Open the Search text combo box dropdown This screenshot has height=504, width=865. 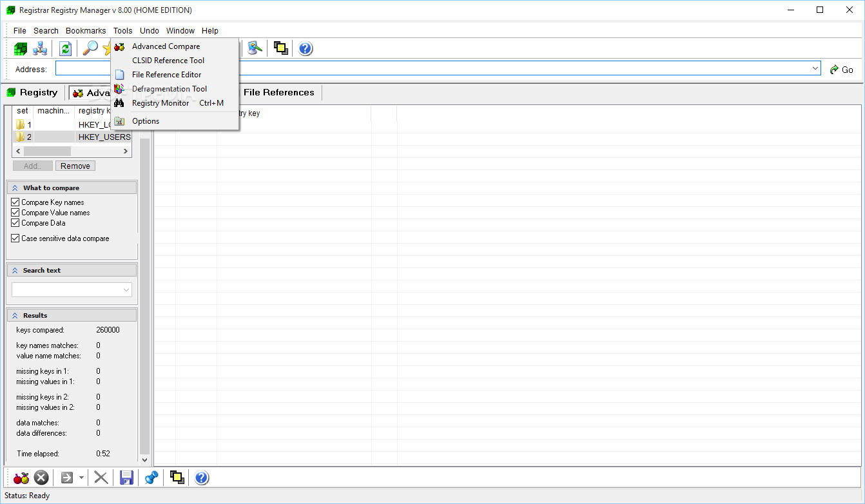(126, 290)
